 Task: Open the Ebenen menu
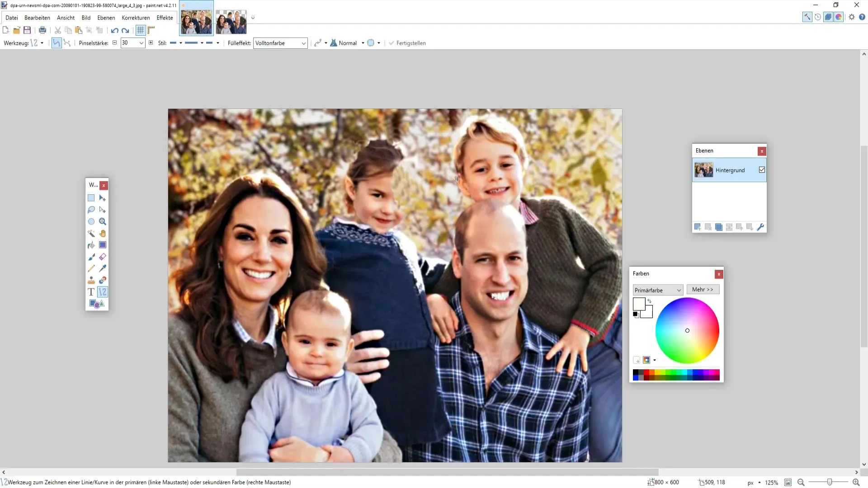click(x=105, y=17)
